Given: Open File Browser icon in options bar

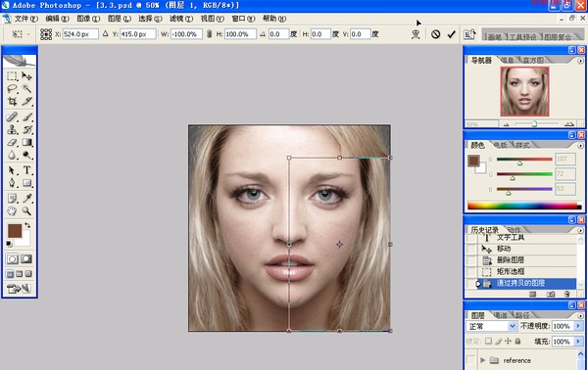Looking at the screenshot, I should pyautogui.click(x=469, y=34).
